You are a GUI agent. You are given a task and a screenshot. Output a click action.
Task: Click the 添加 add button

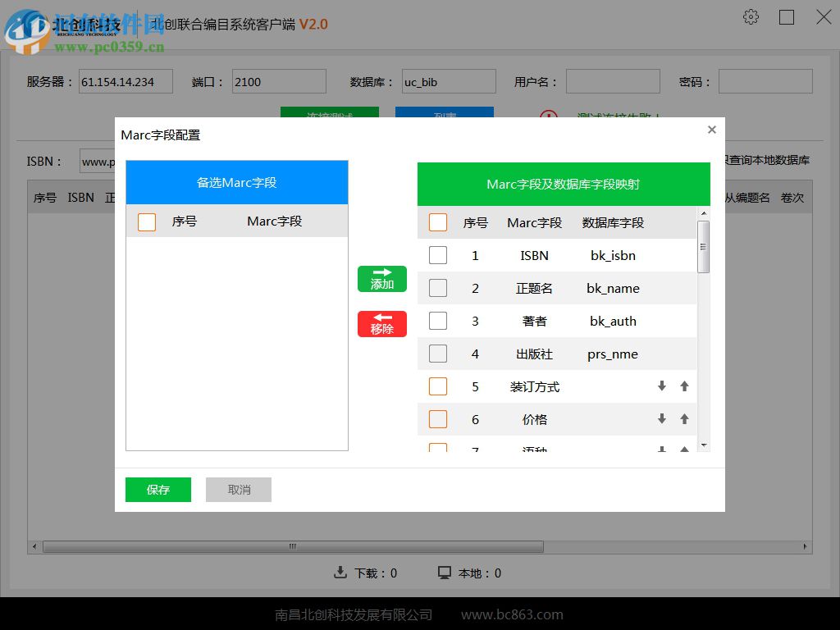[x=381, y=279]
